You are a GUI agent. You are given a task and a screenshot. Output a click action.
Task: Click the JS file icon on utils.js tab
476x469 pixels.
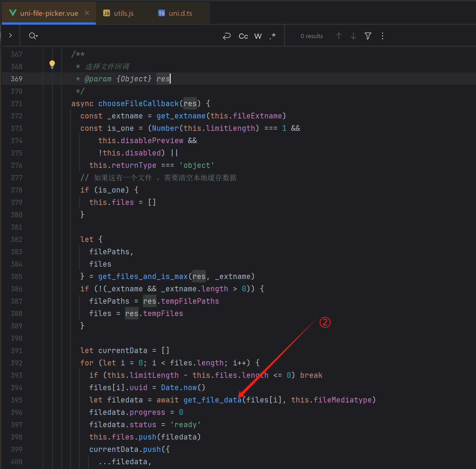(x=107, y=13)
